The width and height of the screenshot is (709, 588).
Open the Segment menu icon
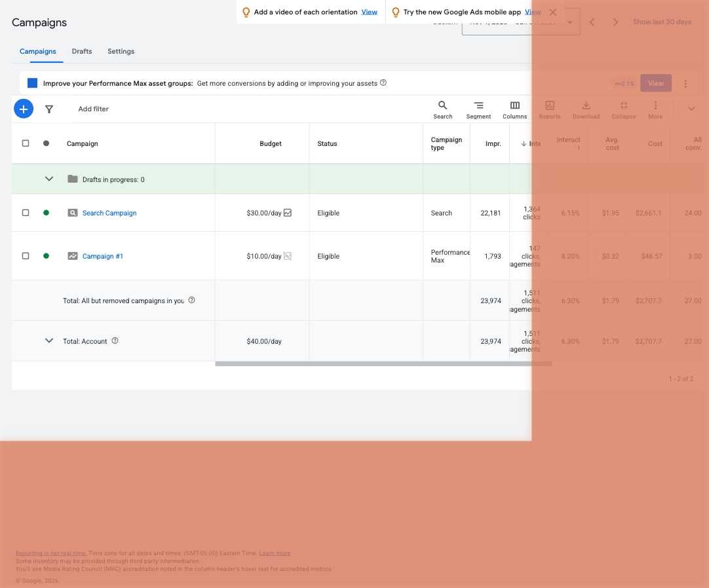[478, 109]
